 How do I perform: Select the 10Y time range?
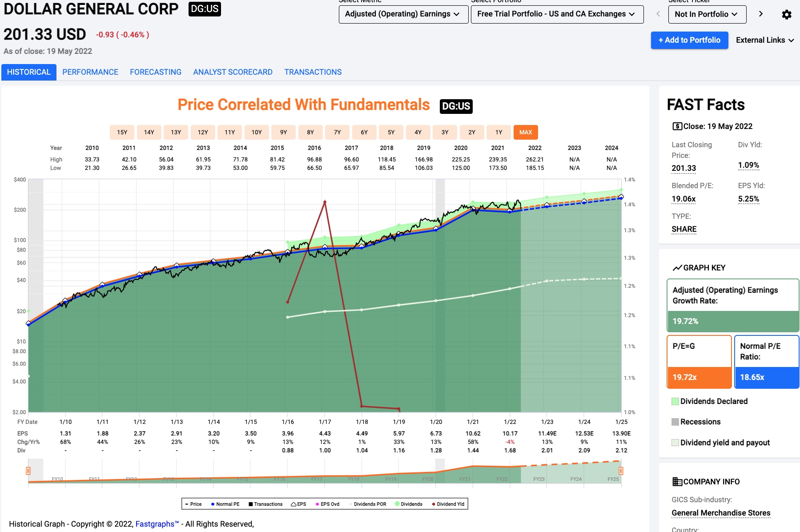coord(257,132)
